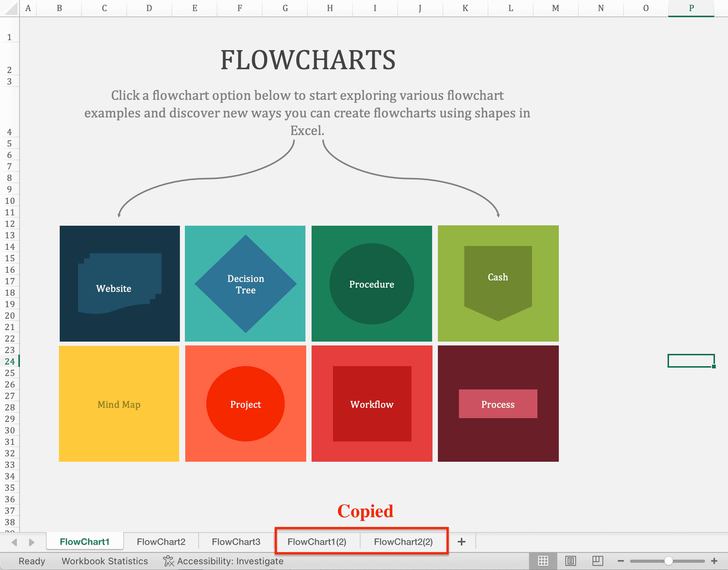The width and height of the screenshot is (728, 570).
Task: Click the flowchart instructions paragraph
Action: pos(307,113)
